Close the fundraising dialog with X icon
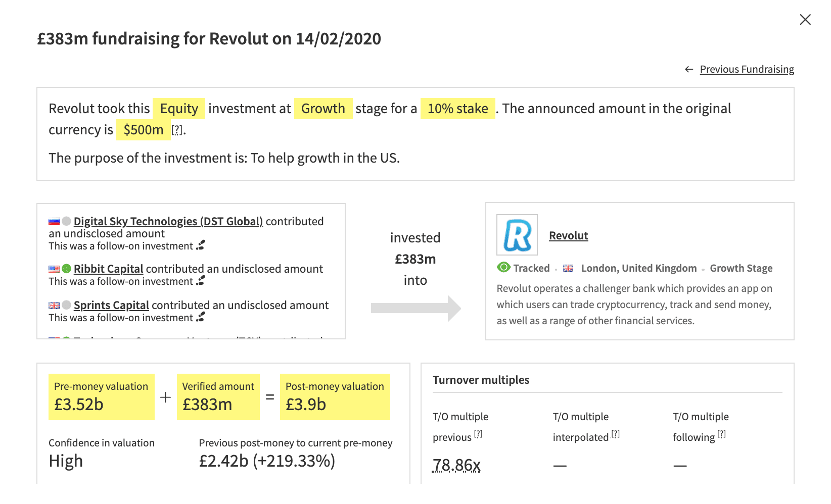This screenshot has height=504, width=831. pyautogui.click(x=805, y=20)
